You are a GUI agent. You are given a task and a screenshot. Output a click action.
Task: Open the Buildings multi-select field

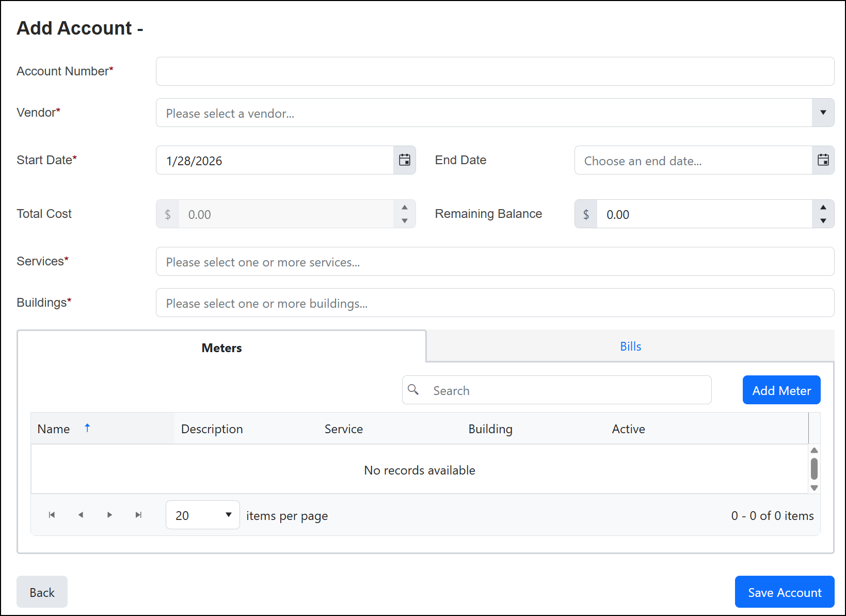494,303
